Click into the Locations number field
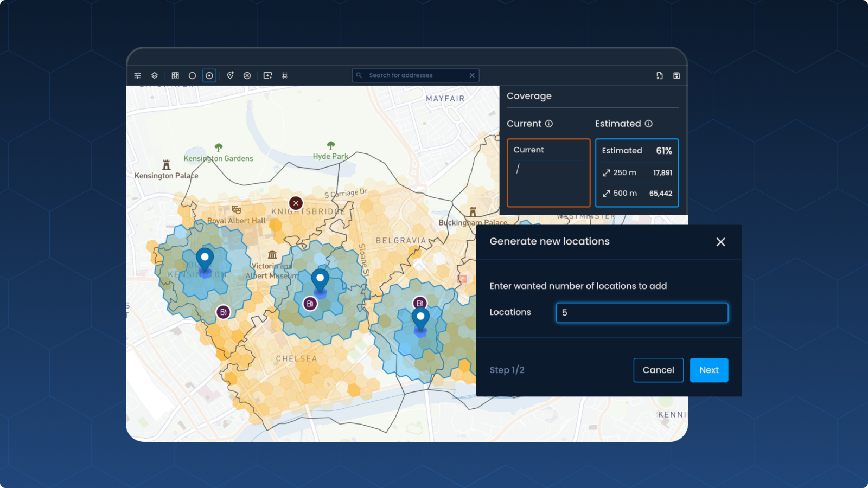868x488 pixels. pyautogui.click(x=642, y=313)
